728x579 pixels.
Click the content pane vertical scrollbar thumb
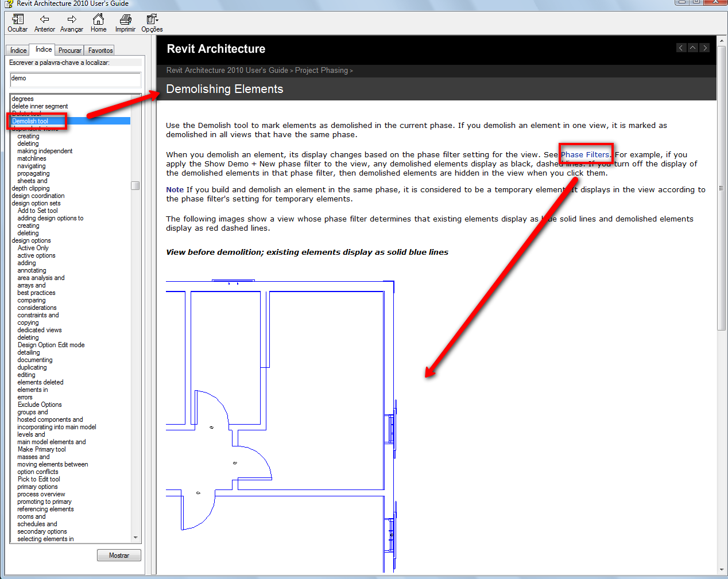point(721,188)
